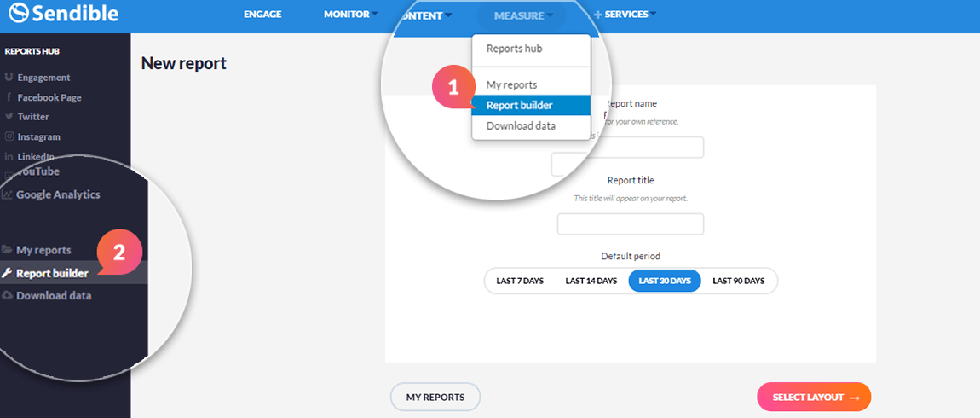The image size is (980, 418).
Task: Click the Facebook Page sidebar icon
Action: click(9, 97)
